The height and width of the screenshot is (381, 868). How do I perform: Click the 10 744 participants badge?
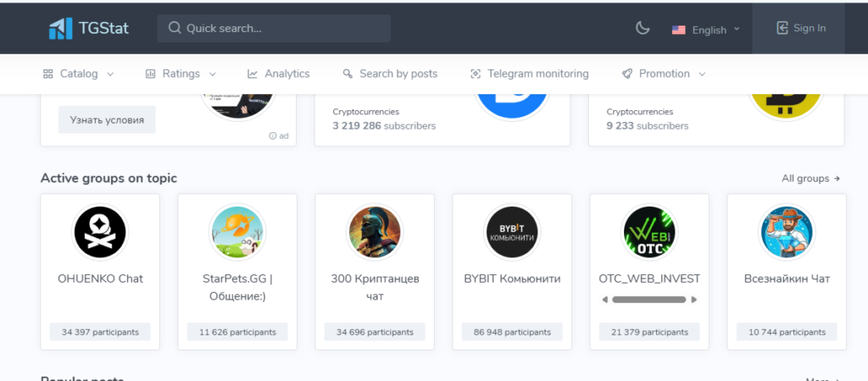[787, 332]
